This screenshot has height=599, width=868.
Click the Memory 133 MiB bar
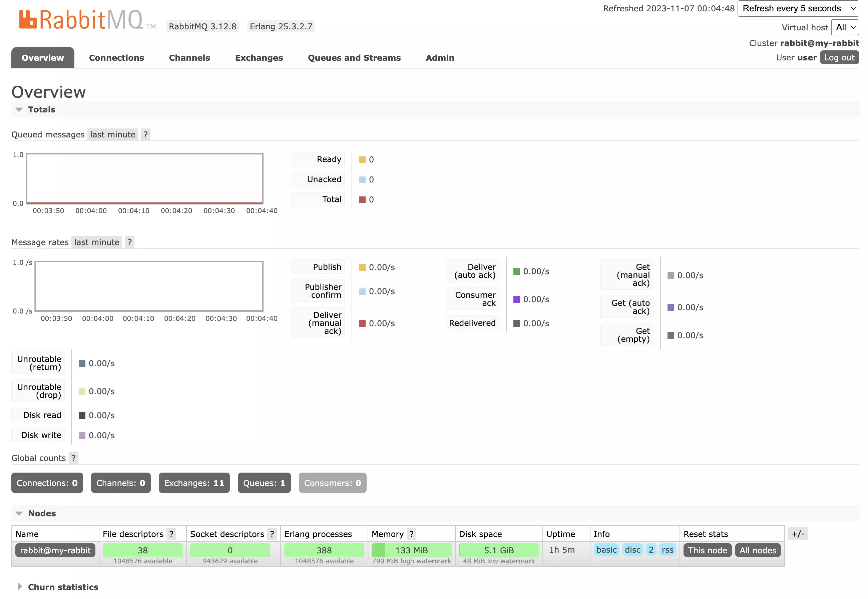coord(411,550)
